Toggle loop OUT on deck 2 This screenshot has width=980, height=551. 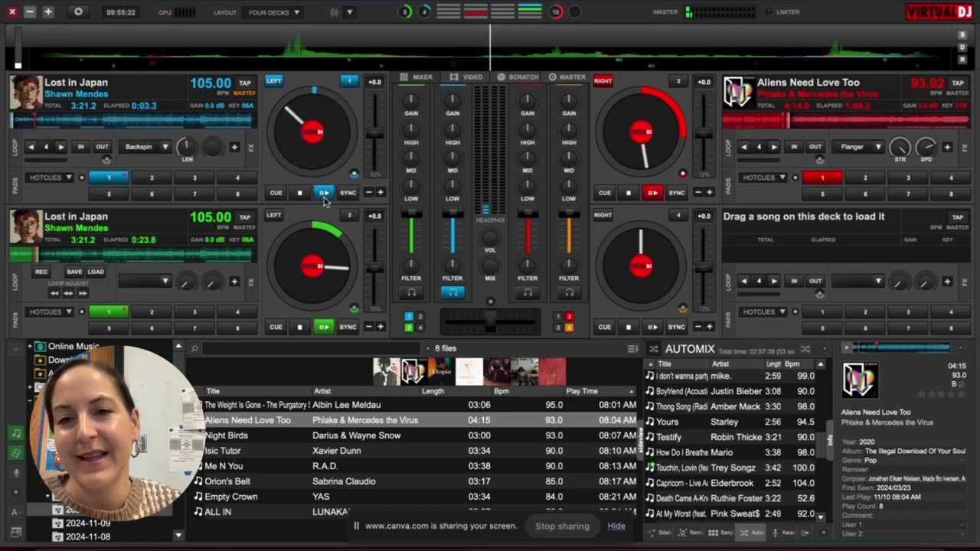point(815,147)
